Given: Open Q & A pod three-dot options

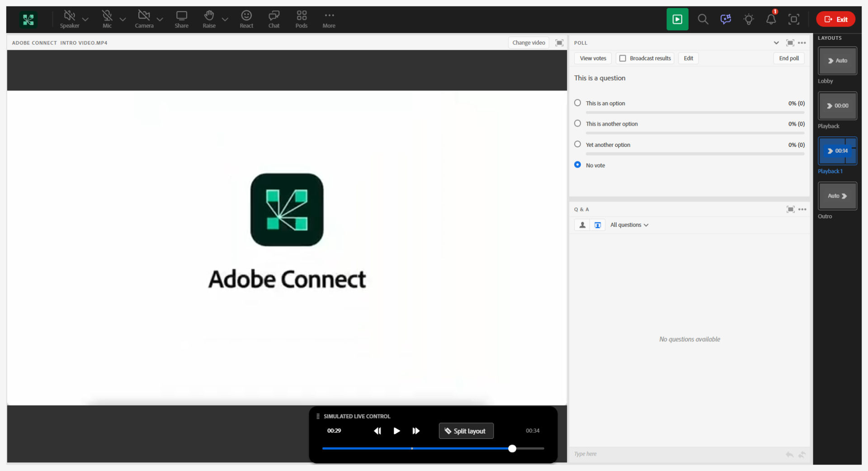Looking at the screenshot, I should click(802, 209).
